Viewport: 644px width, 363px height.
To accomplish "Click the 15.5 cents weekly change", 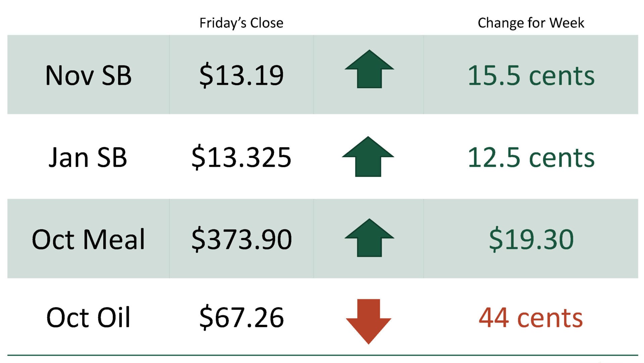I will [x=531, y=75].
